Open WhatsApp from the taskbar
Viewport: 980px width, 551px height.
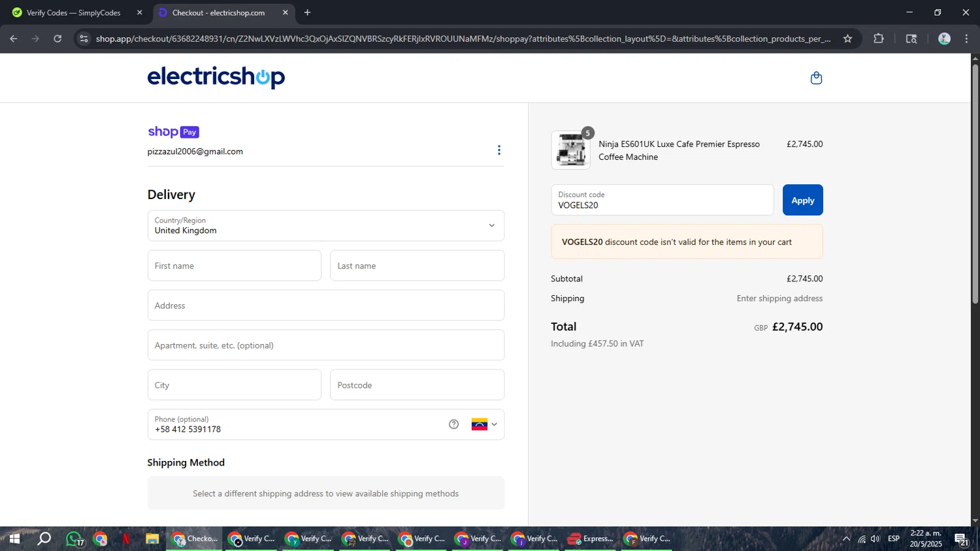click(x=74, y=539)
